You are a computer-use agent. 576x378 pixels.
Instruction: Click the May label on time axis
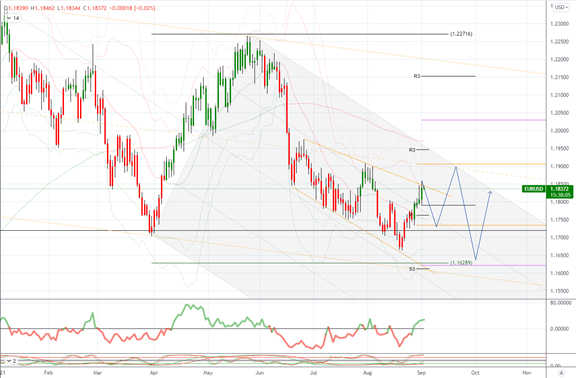click(208, 372)
